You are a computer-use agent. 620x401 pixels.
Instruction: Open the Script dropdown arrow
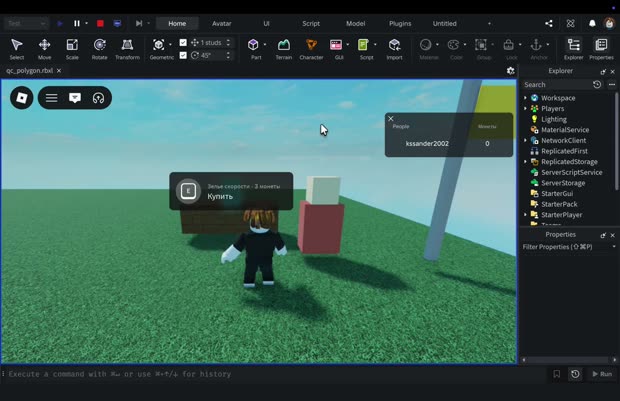[x=375, y=45]
